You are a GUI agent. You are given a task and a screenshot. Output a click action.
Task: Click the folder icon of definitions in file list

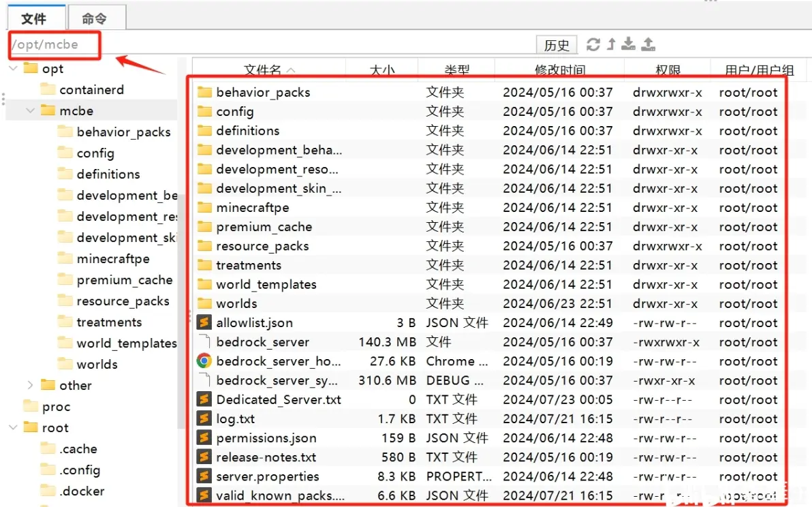(x=204, y=131)
